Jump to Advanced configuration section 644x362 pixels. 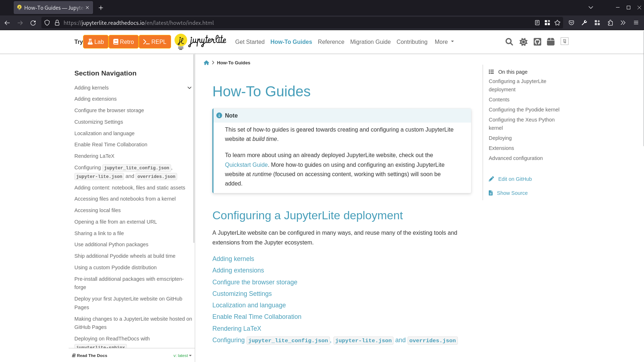click(x=515, y=158)
